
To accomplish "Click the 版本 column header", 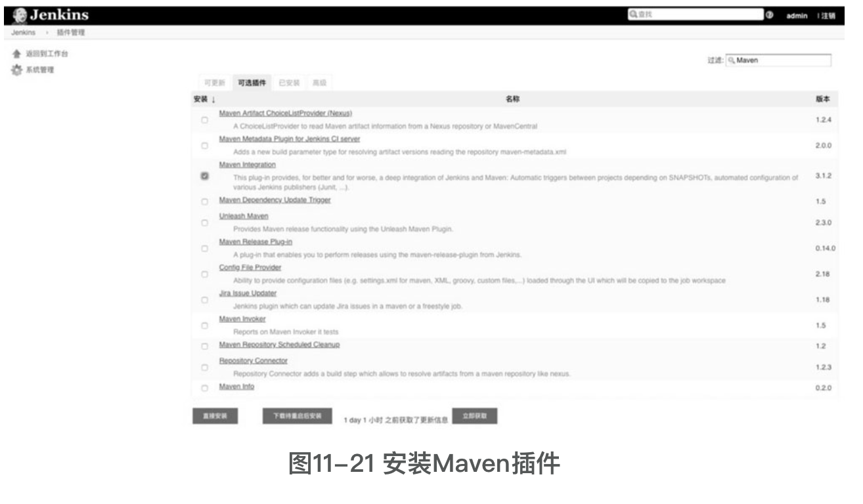I will coord(822,99).
